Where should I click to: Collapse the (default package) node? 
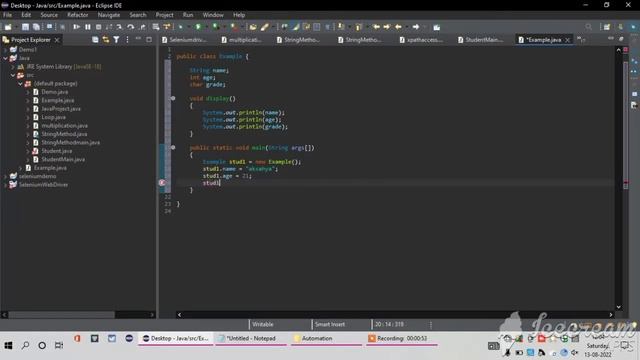(x=20, y=83)
